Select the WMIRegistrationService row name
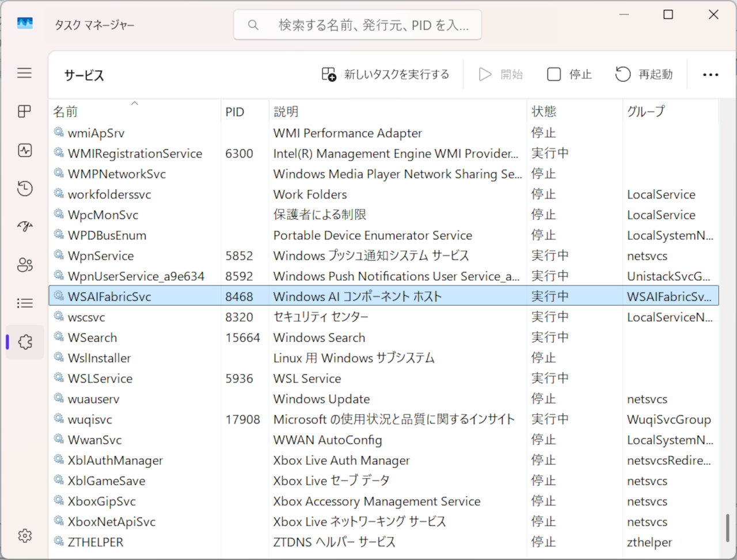The image size is (737, 560). pos(135,154)
